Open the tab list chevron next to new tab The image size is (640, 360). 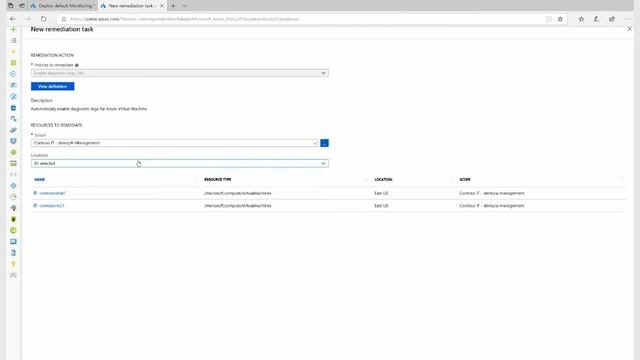184,6
